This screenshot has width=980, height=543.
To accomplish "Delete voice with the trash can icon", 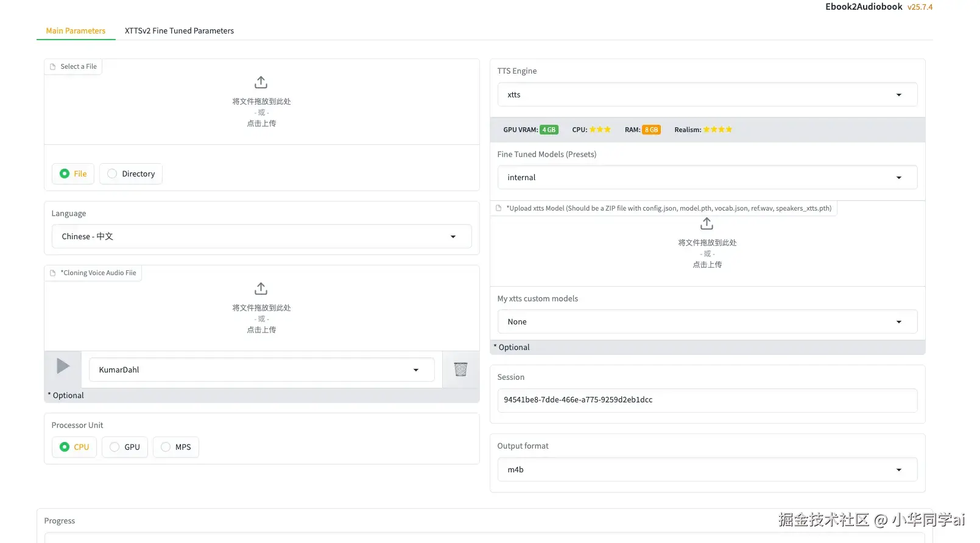I will click(x=460, y=369).
